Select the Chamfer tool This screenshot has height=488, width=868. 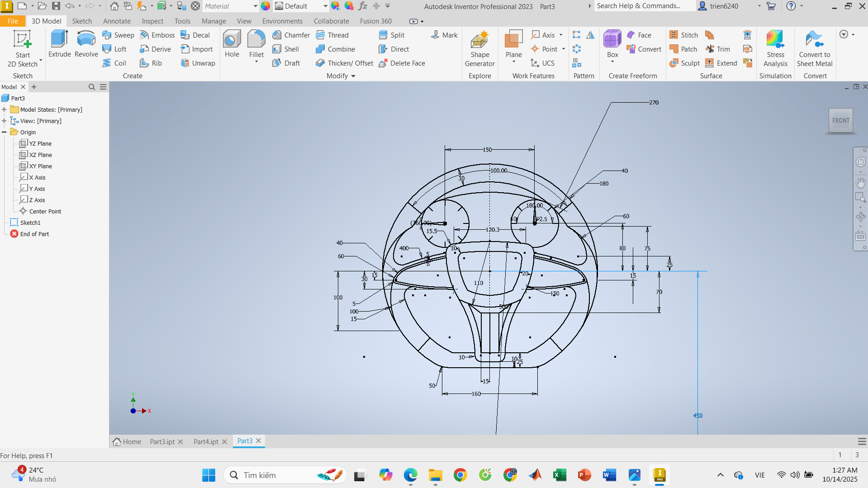[x=291, y=35]
